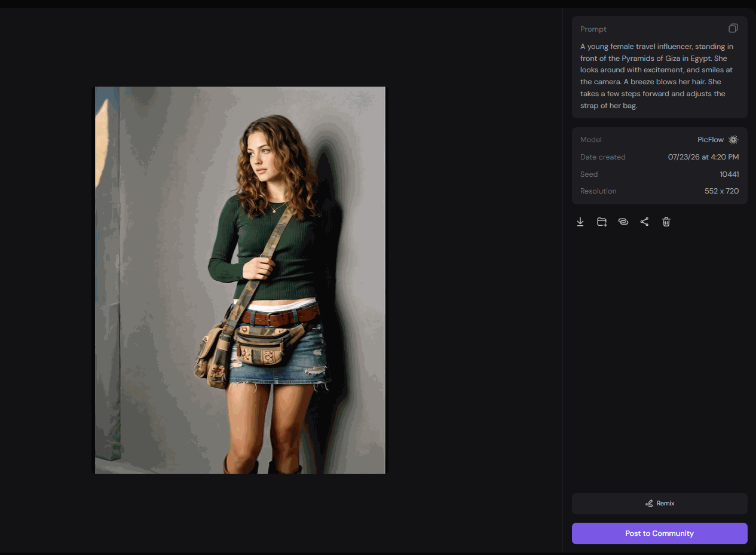Click the Prompt section heading
Viewport: 756px width, 555px height.
(x=593, y=29)
